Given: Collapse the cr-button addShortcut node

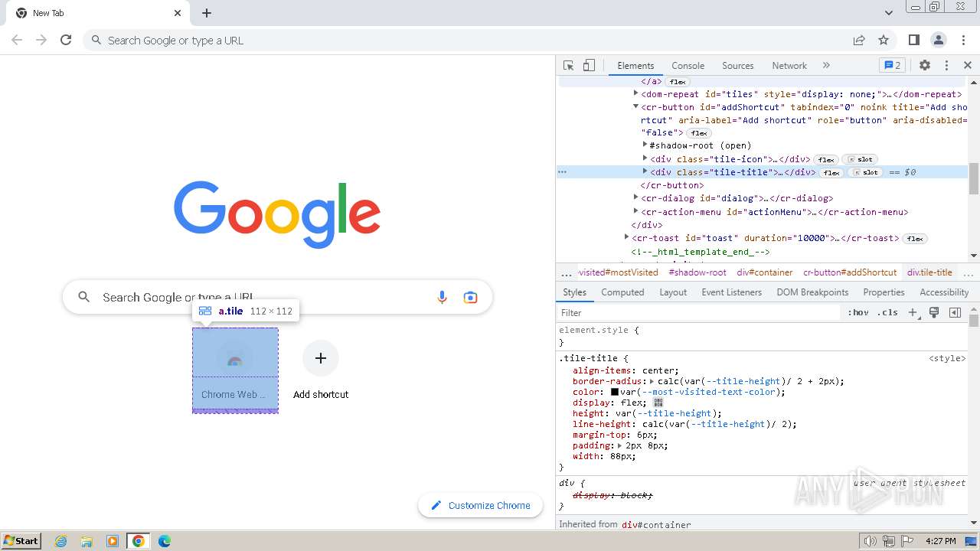Looking at the screenshot, I should tap(635, 106).
